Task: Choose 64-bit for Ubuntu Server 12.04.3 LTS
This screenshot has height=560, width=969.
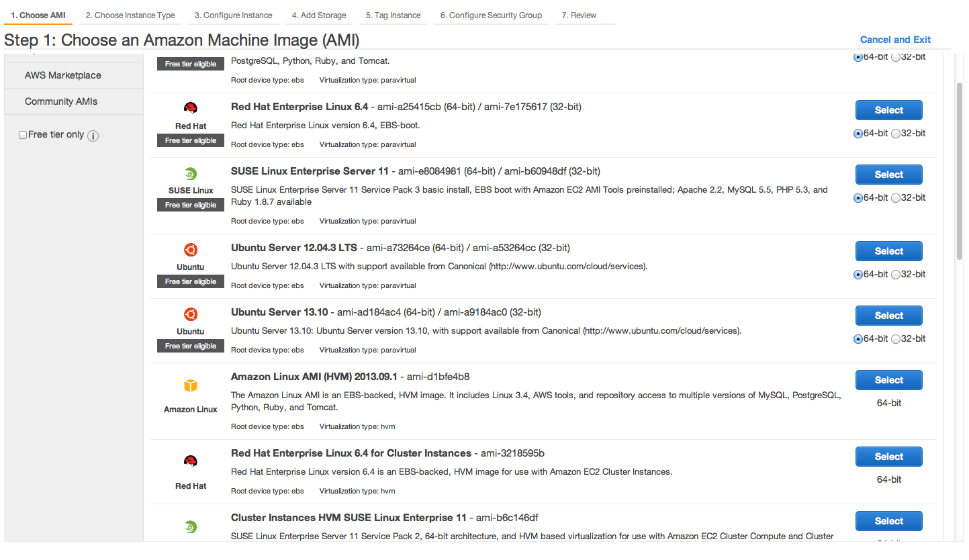Action: [x=858, y=275]
